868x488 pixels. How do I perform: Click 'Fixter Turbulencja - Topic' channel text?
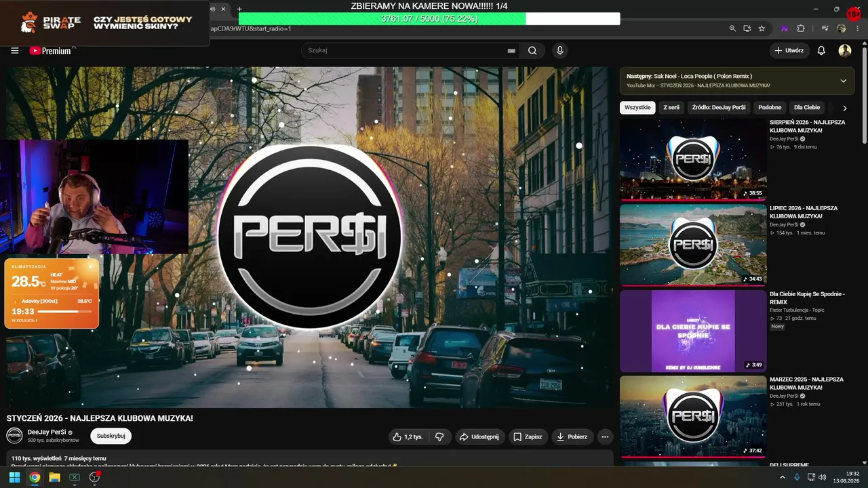[797, 310]
